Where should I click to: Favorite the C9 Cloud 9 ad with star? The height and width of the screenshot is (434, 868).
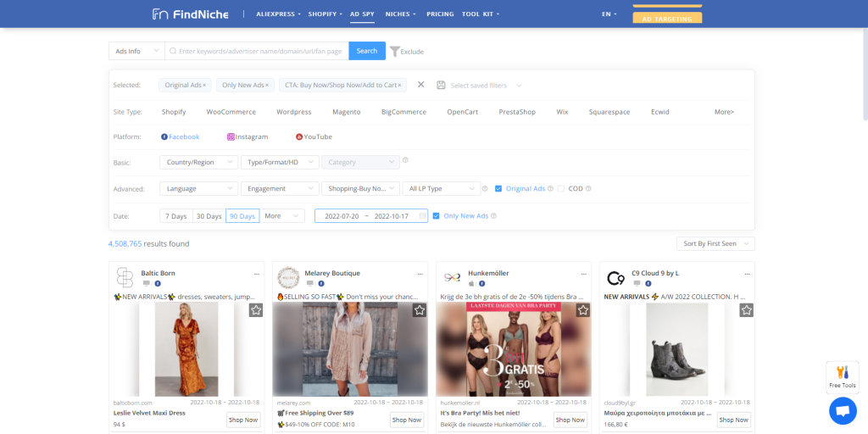(747, 310)
